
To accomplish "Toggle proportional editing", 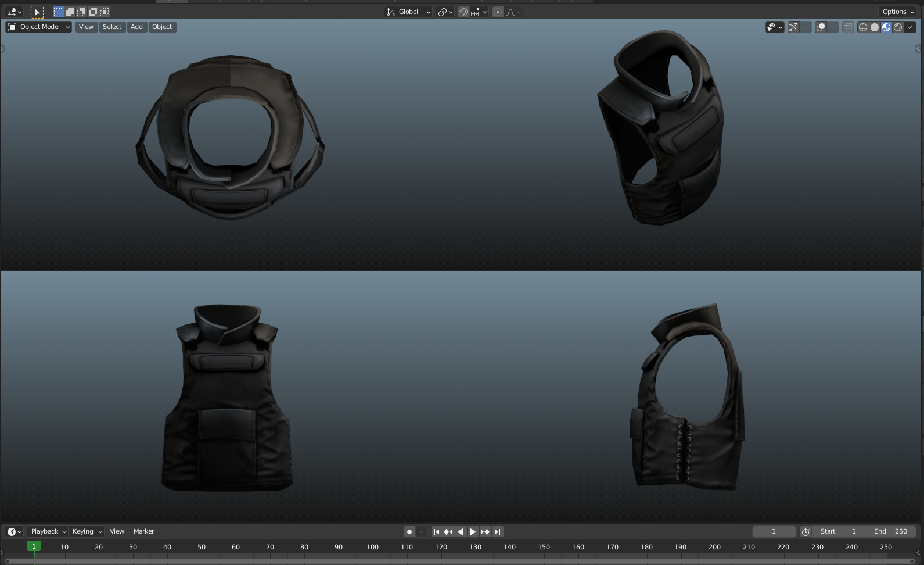I will (498, 12).
